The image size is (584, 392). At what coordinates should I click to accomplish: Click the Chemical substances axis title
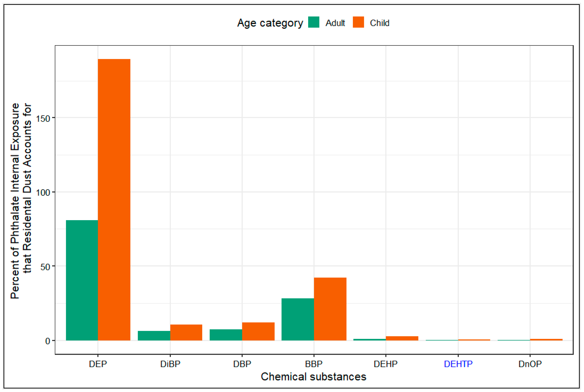tap(313, 377)
